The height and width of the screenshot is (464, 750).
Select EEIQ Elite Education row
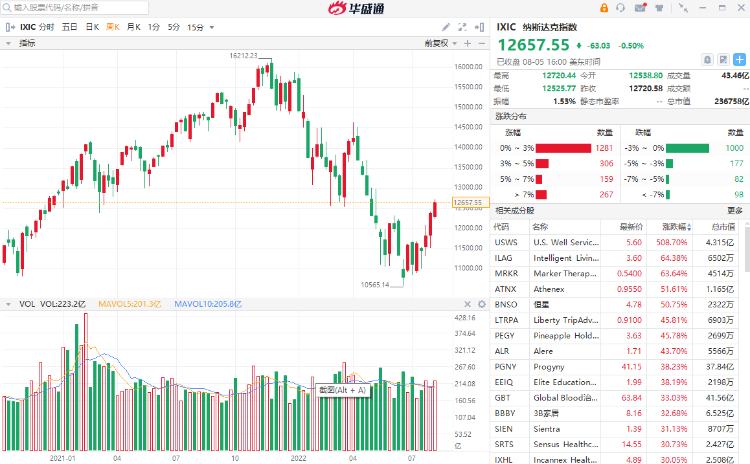click(x=615, y=382)
